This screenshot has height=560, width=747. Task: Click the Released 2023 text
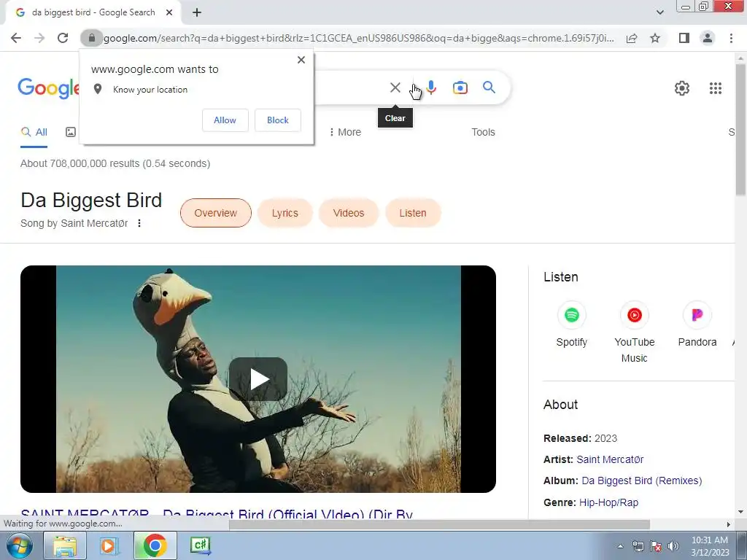click(x=580, y=438)
